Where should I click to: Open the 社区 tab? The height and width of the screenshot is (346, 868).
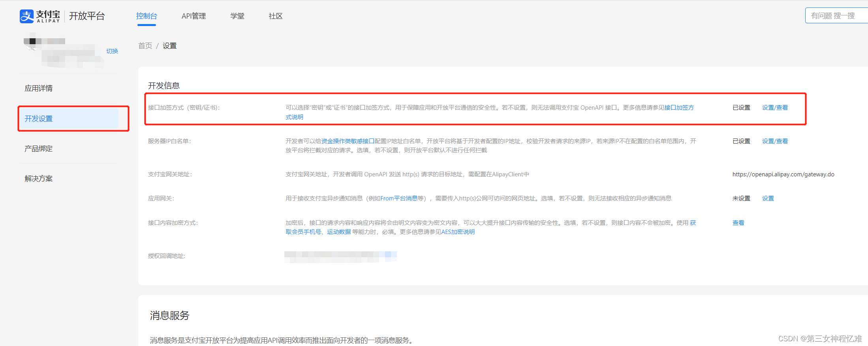[x=276, y=16]
